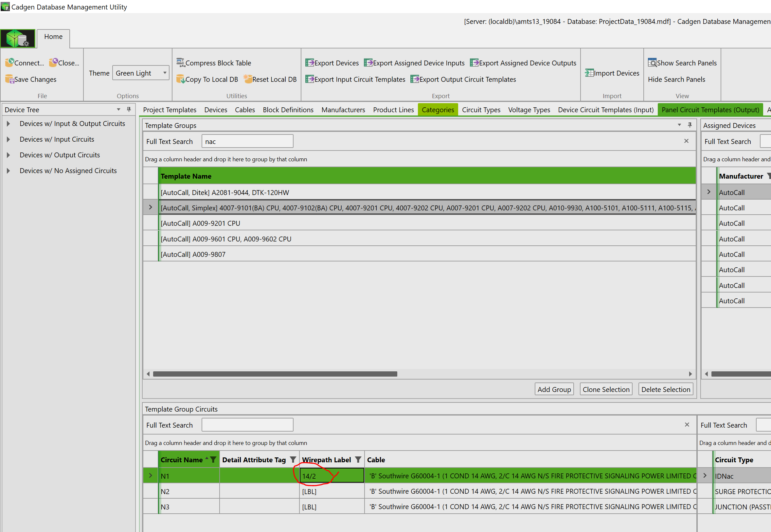
Task: Click the Add Group button
Action: point(554,389)
